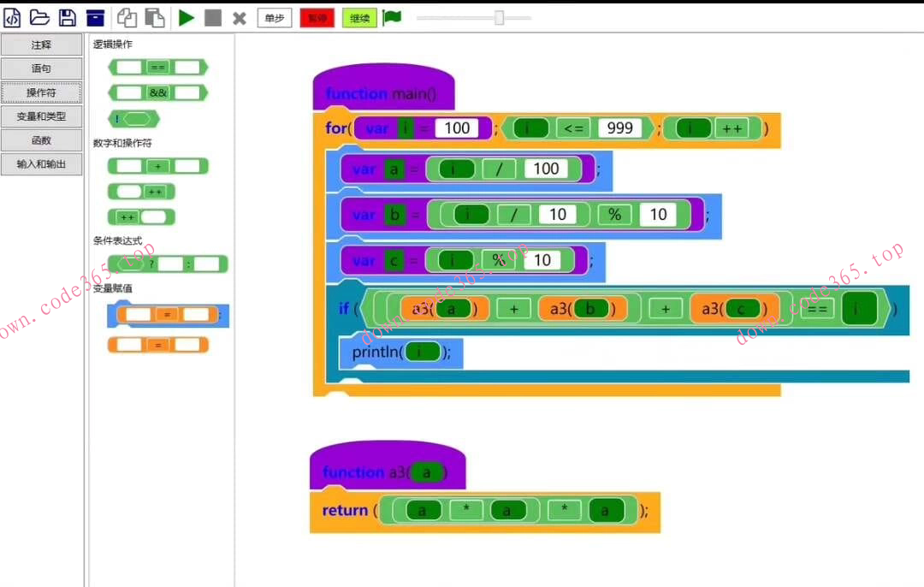Select the function main() header block
Viewport: 924px width, 587px height.
click(383, 88)
